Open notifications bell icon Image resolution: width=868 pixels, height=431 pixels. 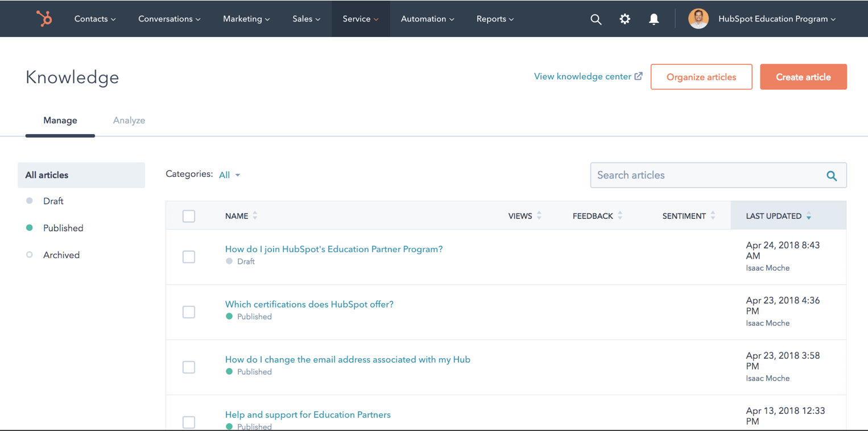[654, 19]
